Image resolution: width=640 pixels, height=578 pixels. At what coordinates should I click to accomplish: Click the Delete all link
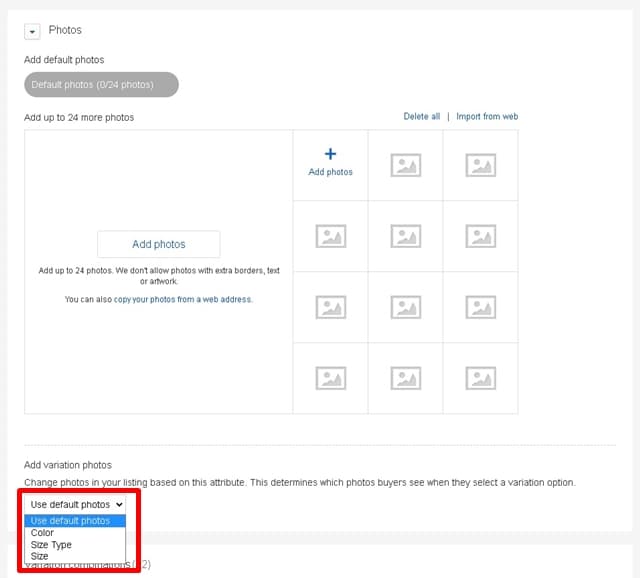pos(421,117)
